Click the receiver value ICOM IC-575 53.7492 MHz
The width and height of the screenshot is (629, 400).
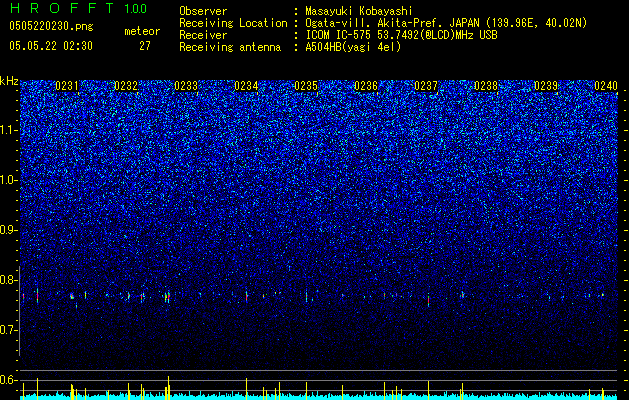[401, 35]
